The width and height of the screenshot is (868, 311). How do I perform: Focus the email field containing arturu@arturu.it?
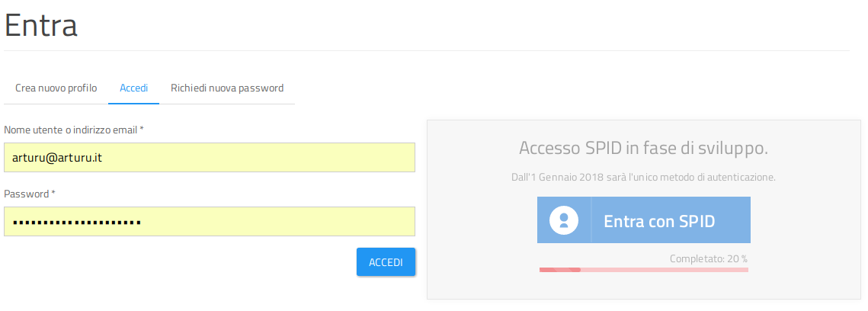pyautogui.click(x=210, y=158)
